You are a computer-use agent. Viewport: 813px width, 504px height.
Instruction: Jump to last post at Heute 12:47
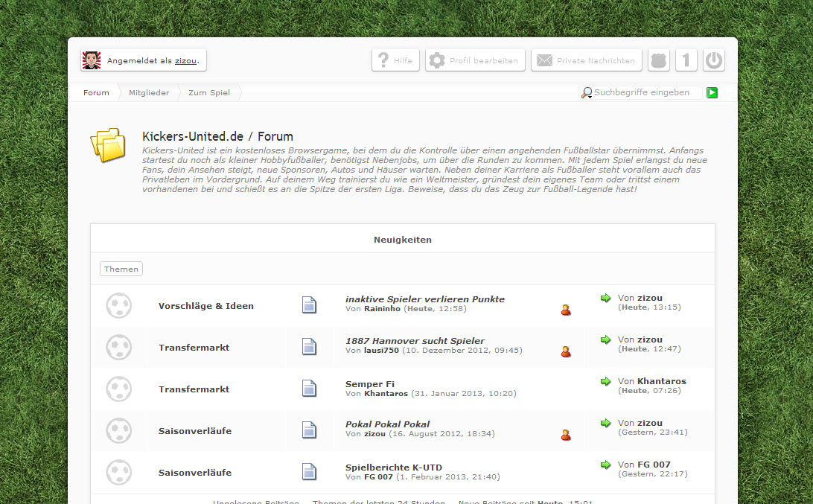click(605, 339)
